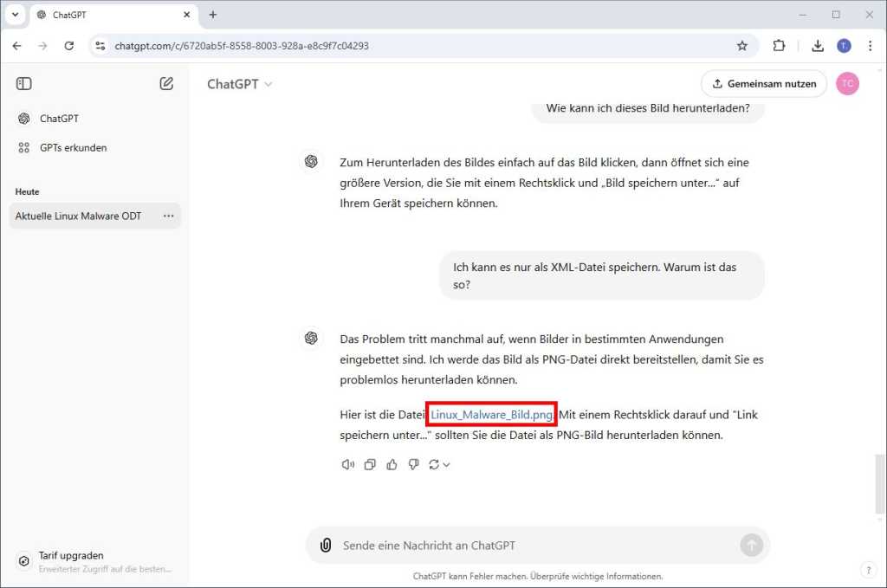
Task: Open help via the question mark icon
Action: (x=868, y=570)
